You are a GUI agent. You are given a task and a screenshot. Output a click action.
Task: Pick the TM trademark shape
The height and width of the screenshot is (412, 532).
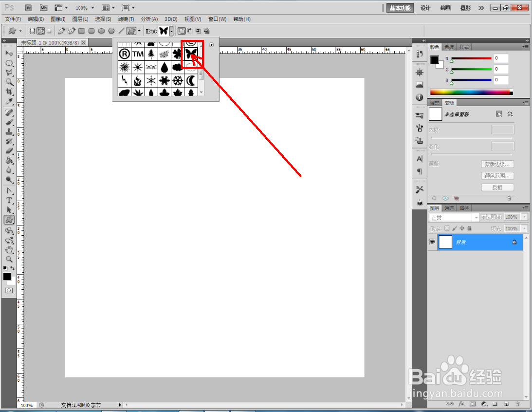(x=138, y=54)
